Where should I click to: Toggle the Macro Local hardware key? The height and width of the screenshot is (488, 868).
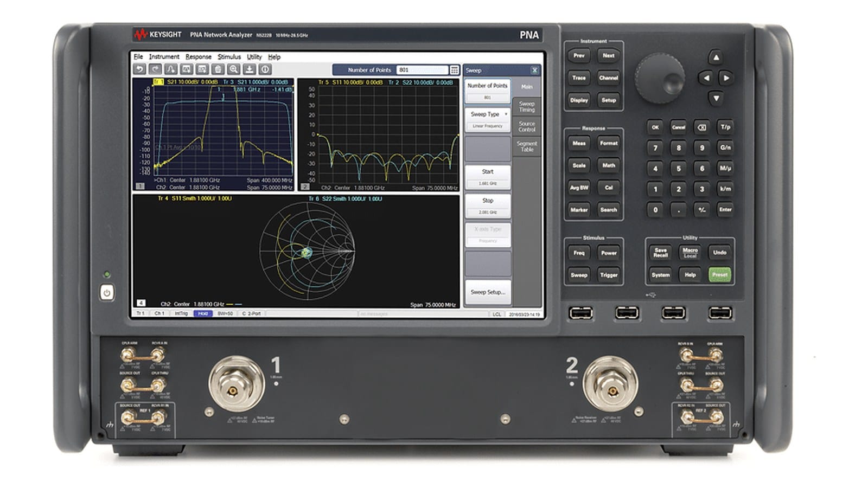[690, 253]
